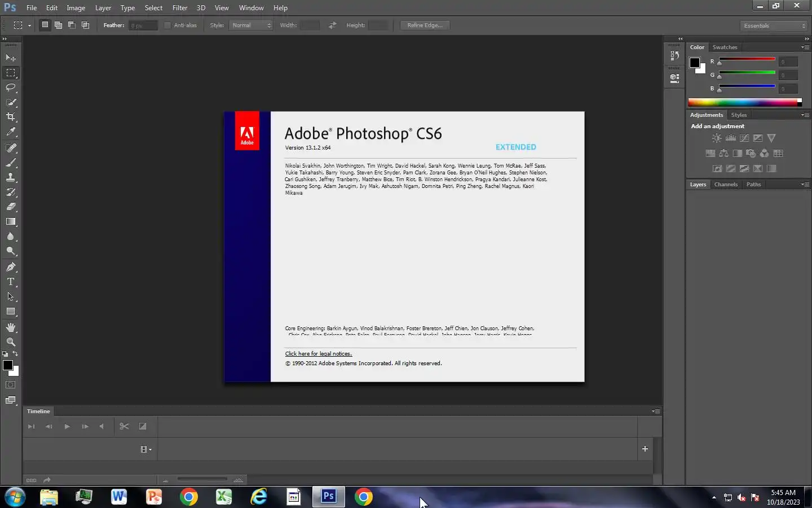Open the Layer menu

(x=103, y=8)
